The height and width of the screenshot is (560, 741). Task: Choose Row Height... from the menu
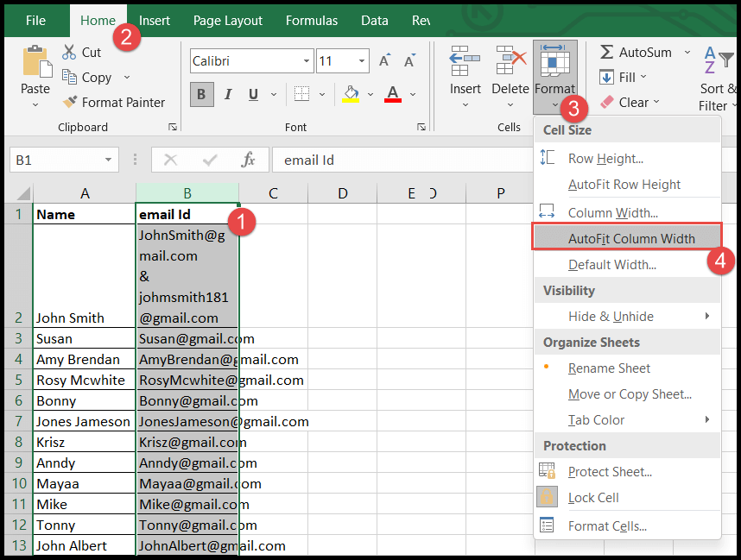pyautogui.click(x=627, y=159)
